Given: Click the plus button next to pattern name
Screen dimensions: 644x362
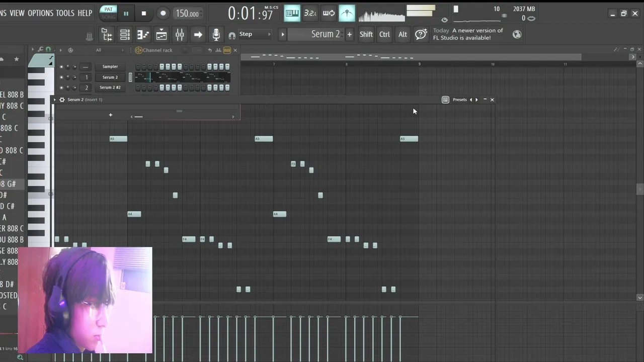Looking at the screenshot, I should coord(349,34).
